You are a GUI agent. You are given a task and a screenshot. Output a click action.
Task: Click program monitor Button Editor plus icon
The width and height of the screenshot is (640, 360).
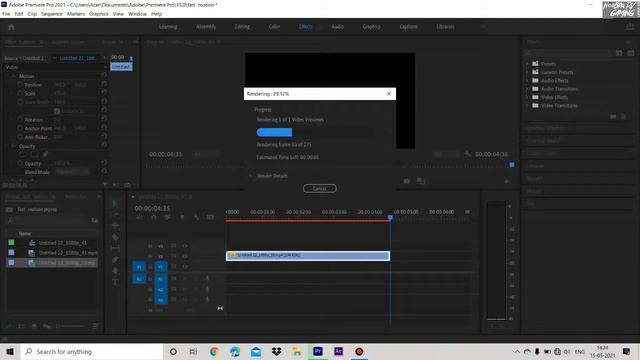pyautogui.click(x=507, y=181)
